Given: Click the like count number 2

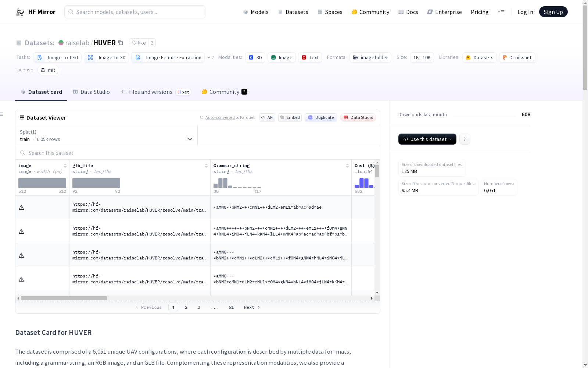Looking at the screenshot, I should [152, 43].
